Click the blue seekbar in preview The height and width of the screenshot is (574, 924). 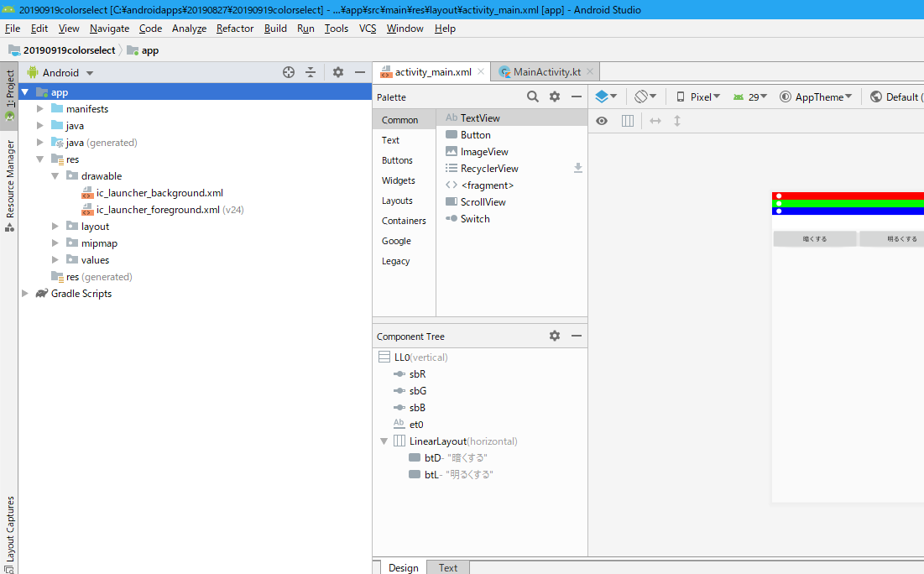point(848,211)
